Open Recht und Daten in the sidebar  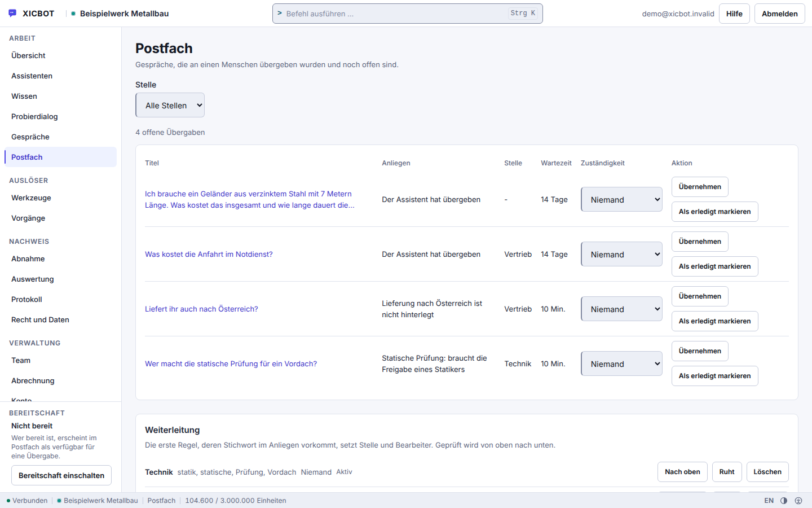point(60,319)
